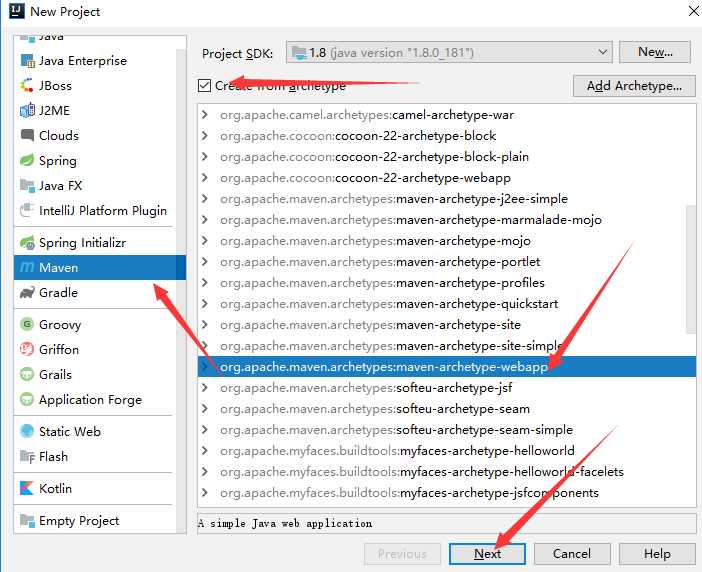Expand camel-archetype-war entry
Image resolution: width=702 pixels, height=572 pixels.
205,115
